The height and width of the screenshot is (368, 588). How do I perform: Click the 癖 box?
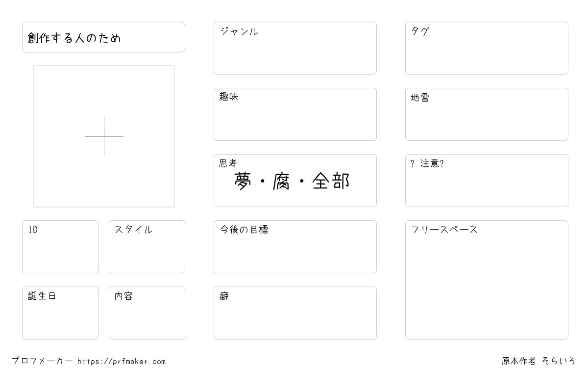pyautogui.click(x=295, y=313)
